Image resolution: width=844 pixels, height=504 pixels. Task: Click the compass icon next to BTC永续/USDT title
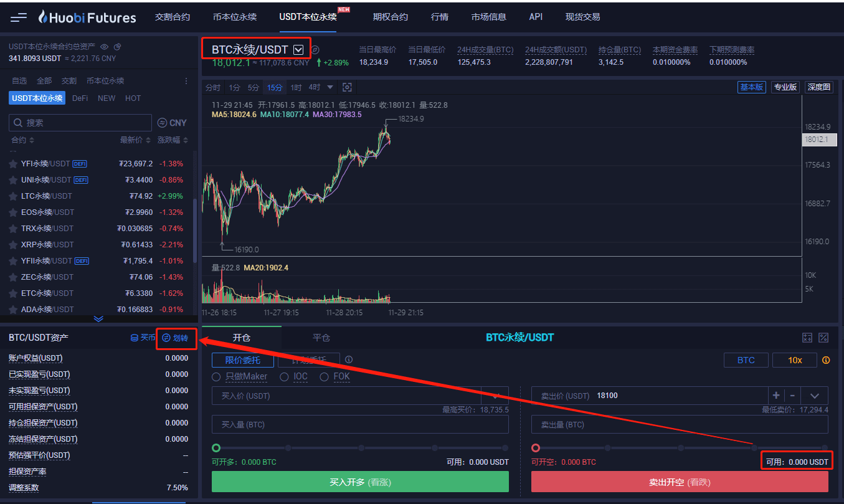tap(315, 50)
